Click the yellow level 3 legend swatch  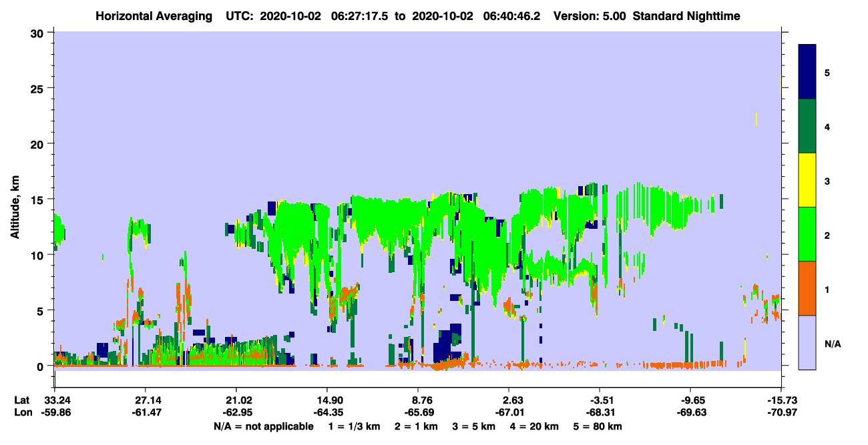(x=807, y=180)
